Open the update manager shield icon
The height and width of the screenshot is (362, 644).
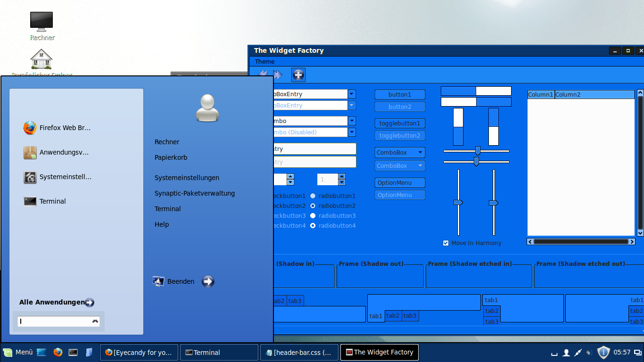click(603, 352)
